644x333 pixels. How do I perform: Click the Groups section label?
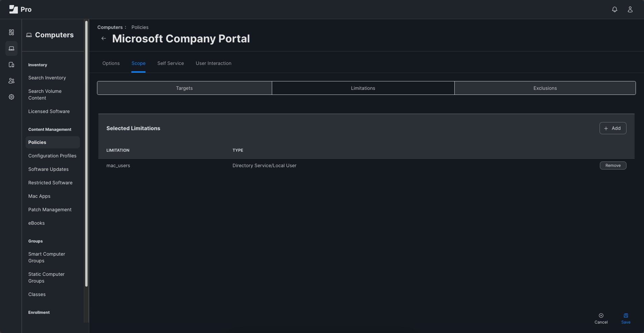[x=35, y=241]
